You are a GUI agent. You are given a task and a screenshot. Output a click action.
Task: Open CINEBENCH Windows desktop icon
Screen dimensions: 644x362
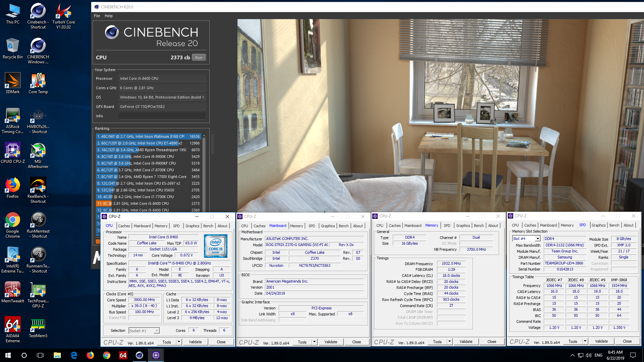pyautogui.click(x=38, y=51)
